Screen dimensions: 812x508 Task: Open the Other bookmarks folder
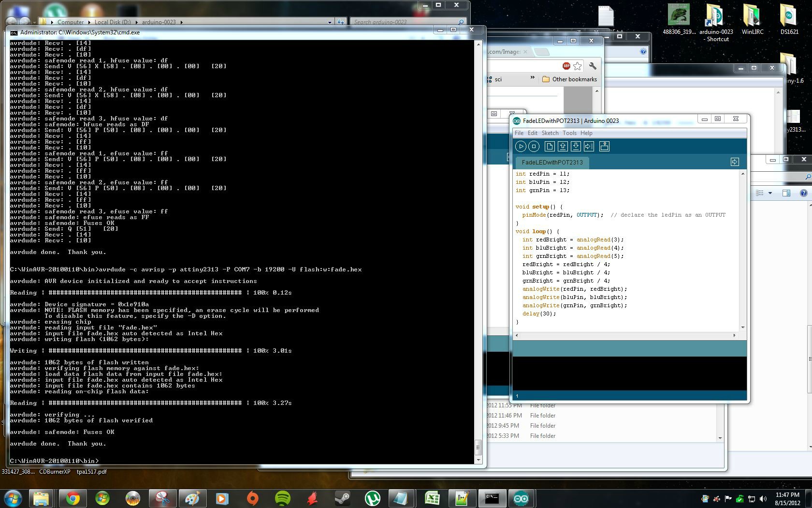[569, 79]
